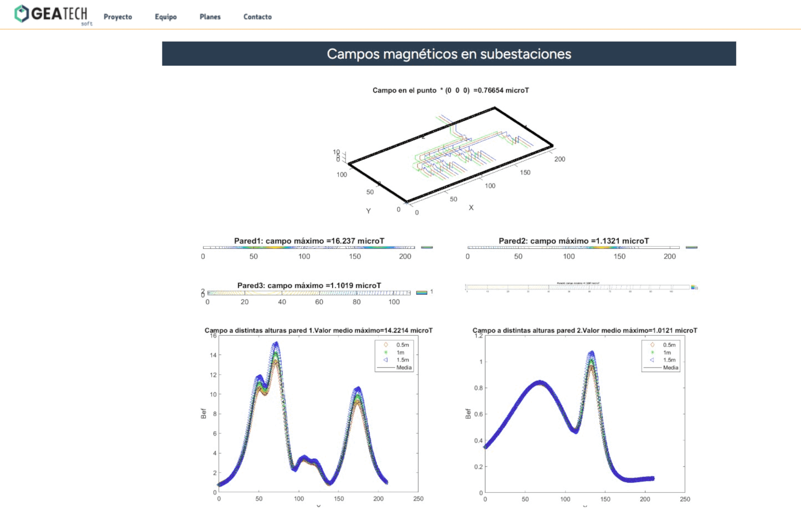Click the Contacto link

257,17
